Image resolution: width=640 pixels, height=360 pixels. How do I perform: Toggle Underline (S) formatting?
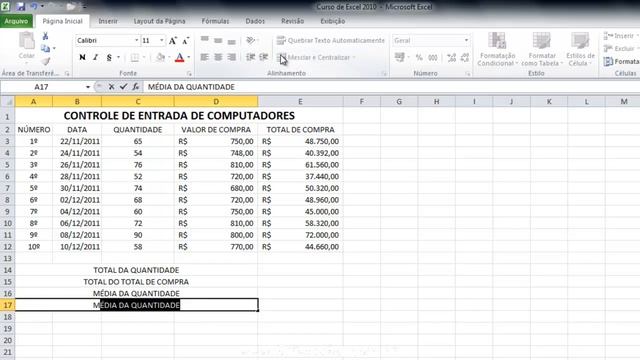[109, 58]
